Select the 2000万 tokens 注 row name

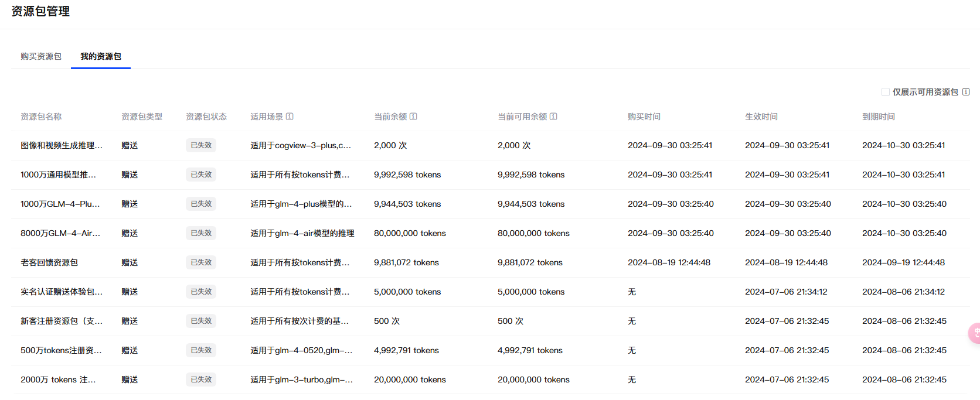[x=58, y=380]
